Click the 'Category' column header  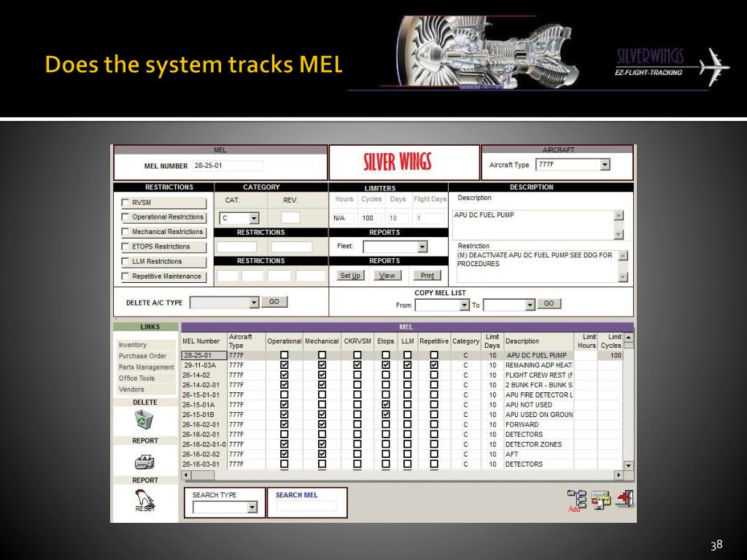point(465,341)
